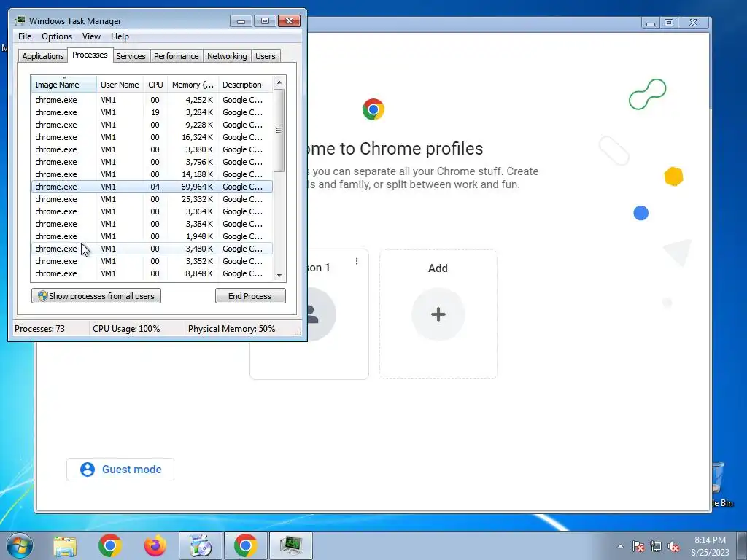Click Show processes from all users
Image resolution: width=747 pixels, height=560 pixels.
point(96,296)
